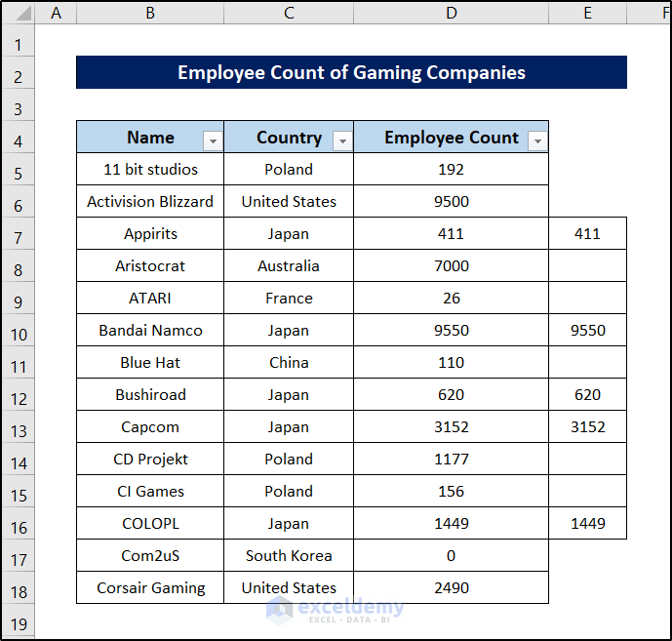
Task: Click the Select All corner triangle
Action: (x=18, y=13)
